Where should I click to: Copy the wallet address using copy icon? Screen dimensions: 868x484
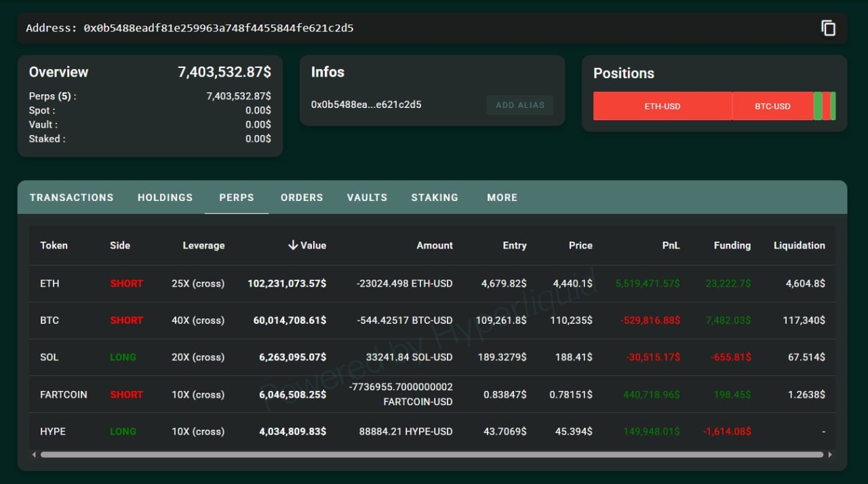coord(828,28)
